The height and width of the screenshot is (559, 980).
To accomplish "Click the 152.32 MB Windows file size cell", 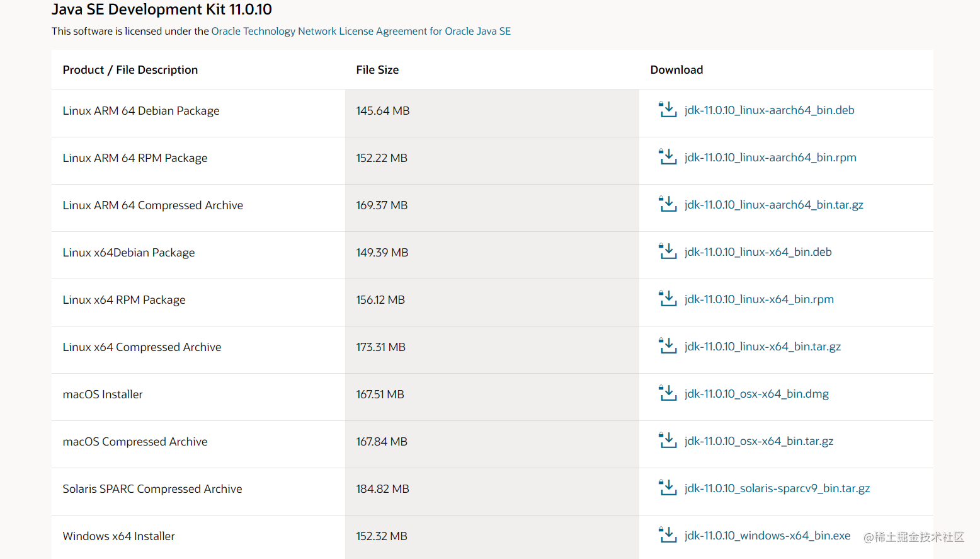I will point(492,536).
